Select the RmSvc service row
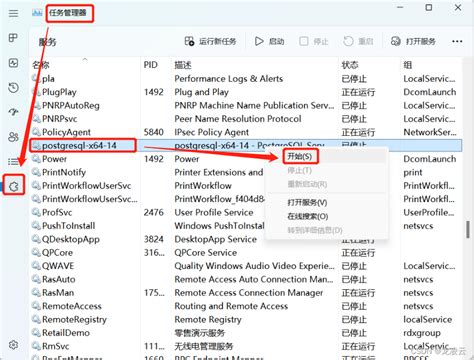 click(x=246, y=346)
